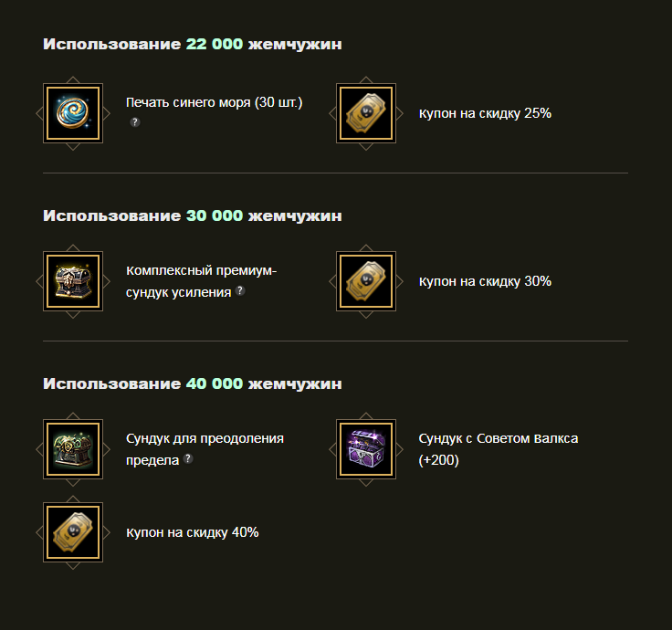Click the Купон на скидку 40% label
This screenshot has height=630, width=672.
pyautogui.click(x=193, y=532)
